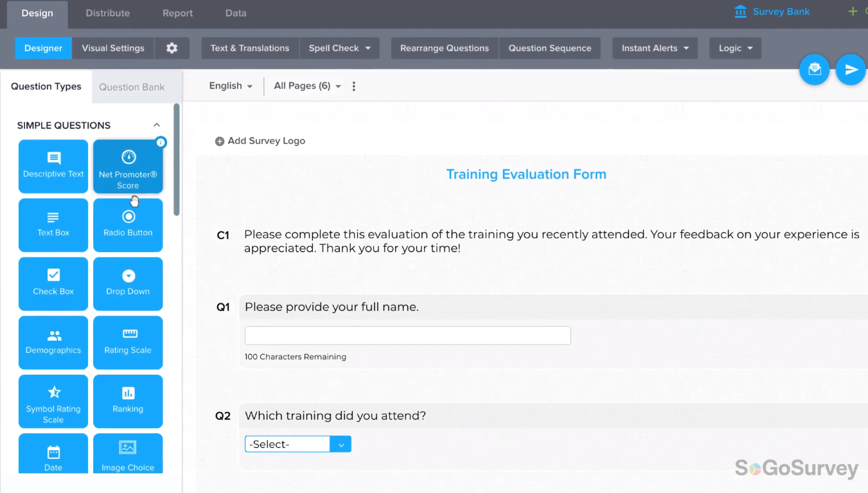Expand the All Pages (6) dropdown
The image size is (868, 493).
(x=307, y=86)
